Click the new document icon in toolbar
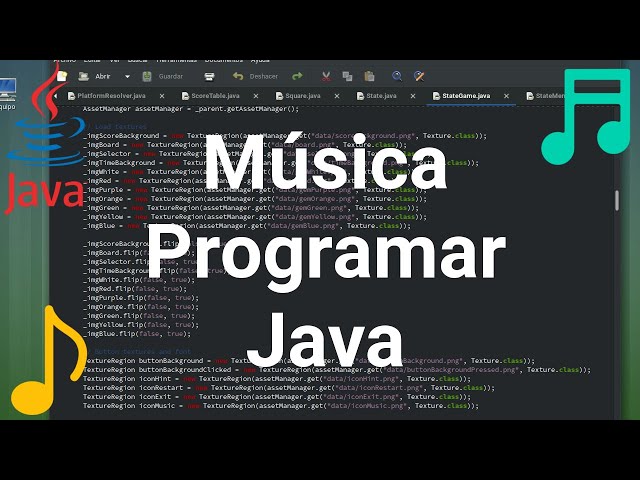640x480 pixels. tap(62, 76)
